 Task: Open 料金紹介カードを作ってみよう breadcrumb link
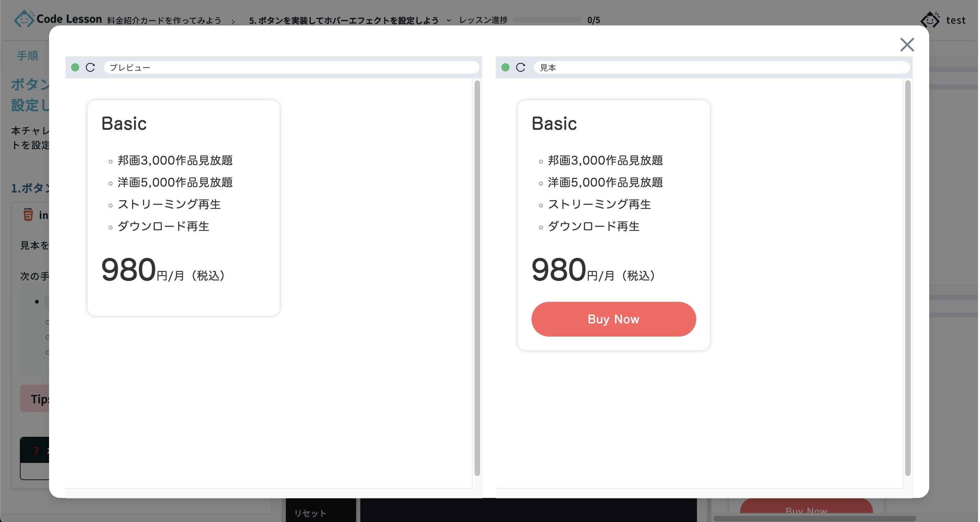click(164, 21)
